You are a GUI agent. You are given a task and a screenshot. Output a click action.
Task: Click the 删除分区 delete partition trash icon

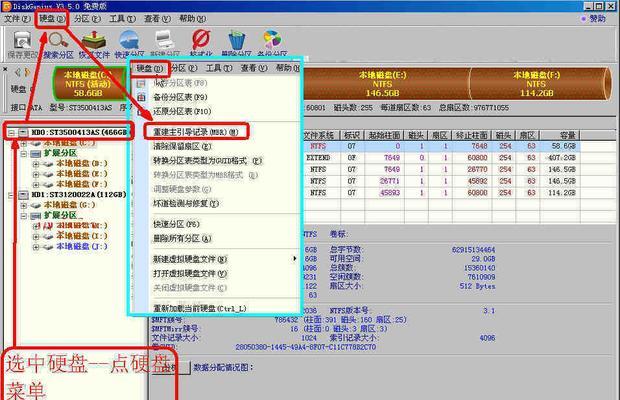tap(237, 40)
